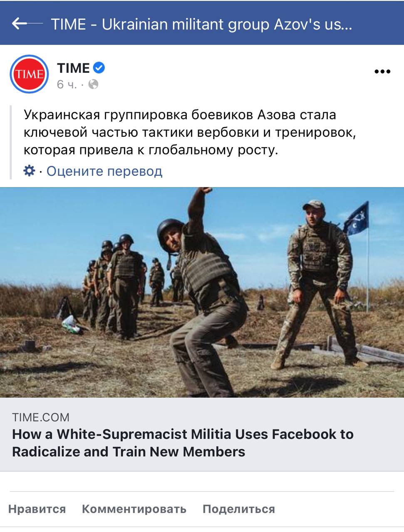Click the TIME.COM source domain label
Viewport: 404px width, 532px height.
pyautogui.click(x=41, y=417)
